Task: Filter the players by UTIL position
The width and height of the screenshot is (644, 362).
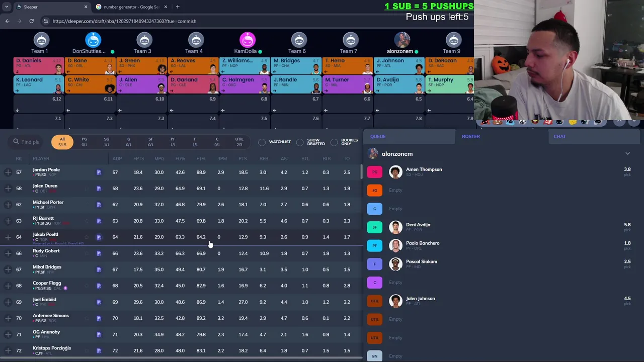Action: [239, 142]
